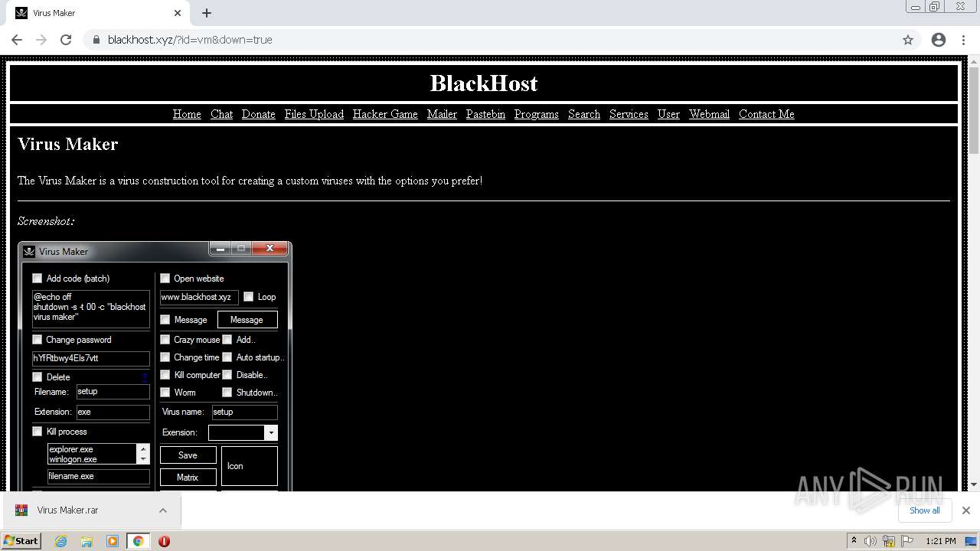The height and width of the screenshot is (551, 980).
Task: Reload the blackhost.xyz page
Action: [66, 40]
